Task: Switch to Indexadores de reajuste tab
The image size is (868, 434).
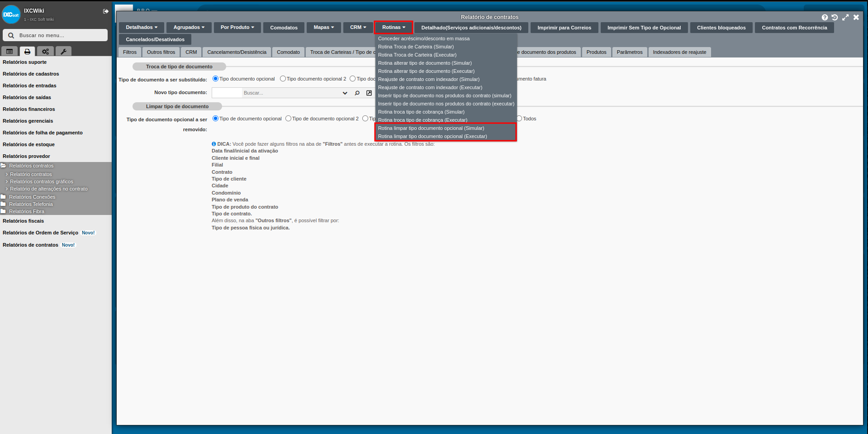Action: point(679,52)
